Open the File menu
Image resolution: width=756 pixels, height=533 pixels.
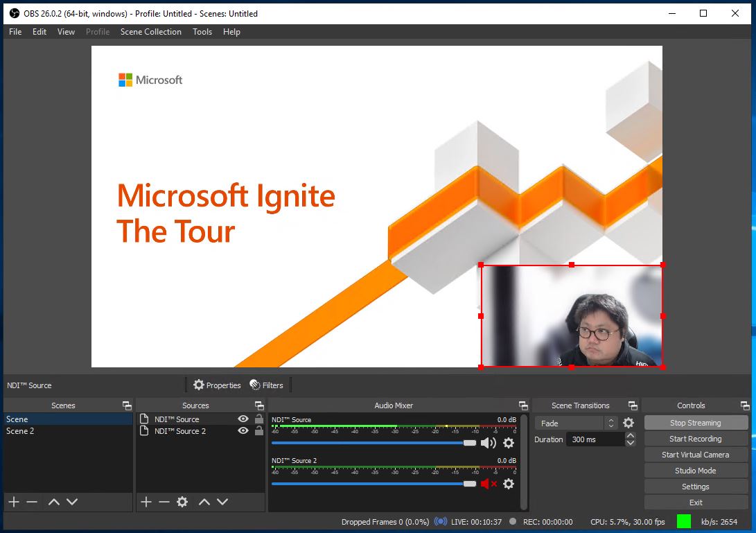coord(15,32)
